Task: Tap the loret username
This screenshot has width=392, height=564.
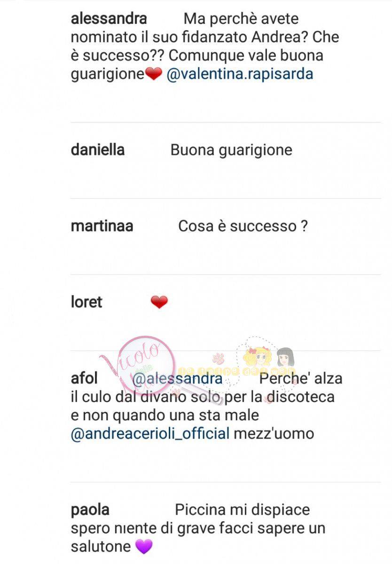Action: tap(86, 302)
